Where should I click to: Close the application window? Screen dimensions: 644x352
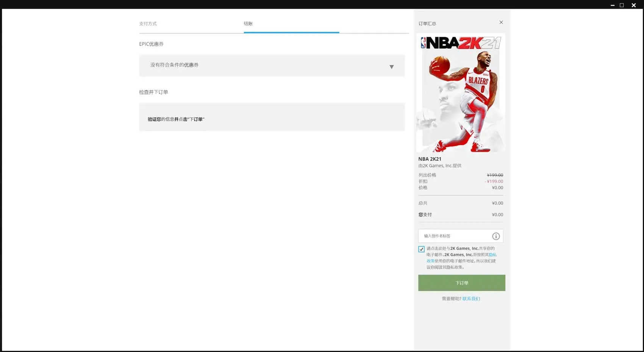633,5
